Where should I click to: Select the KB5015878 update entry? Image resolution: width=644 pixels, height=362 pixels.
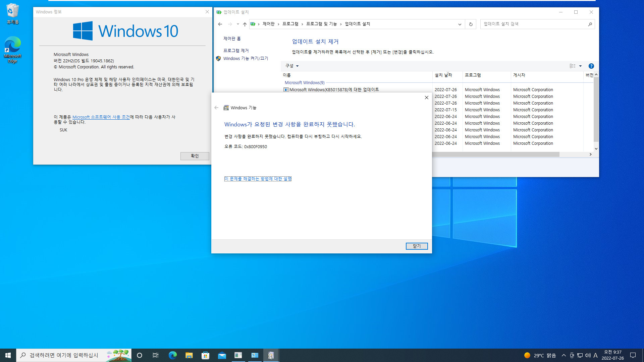click(334, 89)
